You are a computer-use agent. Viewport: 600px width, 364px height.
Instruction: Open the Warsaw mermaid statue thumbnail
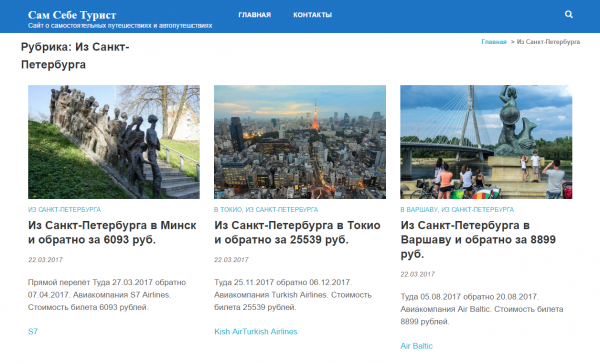click(486, 142)
